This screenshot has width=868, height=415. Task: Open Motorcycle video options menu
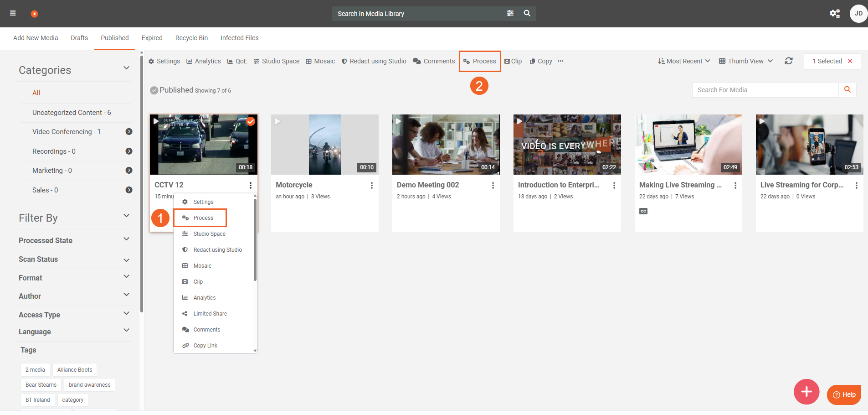372,185
